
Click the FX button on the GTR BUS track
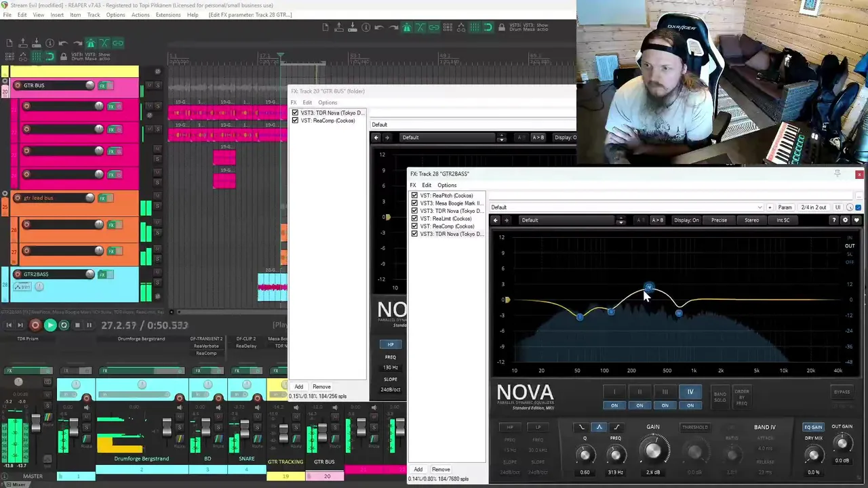(x=103, y=85)
